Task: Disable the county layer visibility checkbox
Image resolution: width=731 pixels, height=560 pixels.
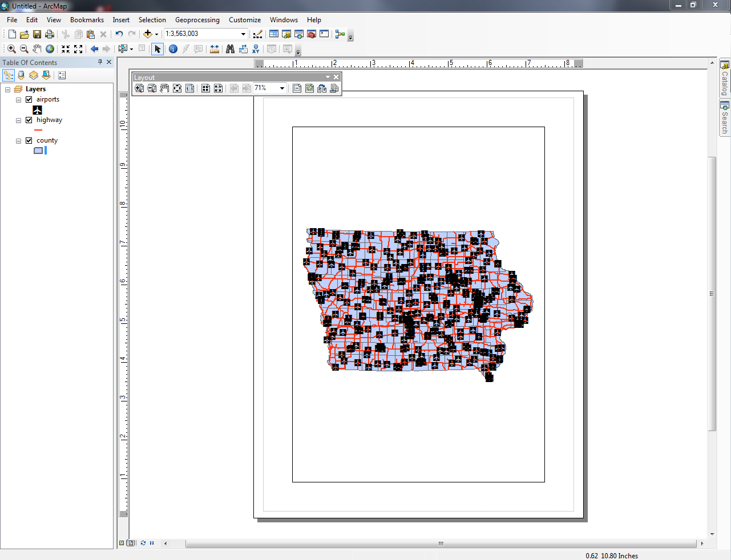Action: 28,140
